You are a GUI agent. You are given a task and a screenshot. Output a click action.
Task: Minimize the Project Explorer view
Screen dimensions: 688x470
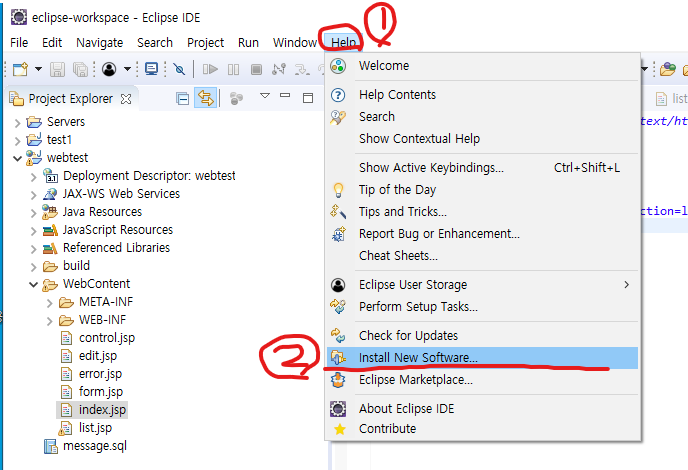pos(285,95)
